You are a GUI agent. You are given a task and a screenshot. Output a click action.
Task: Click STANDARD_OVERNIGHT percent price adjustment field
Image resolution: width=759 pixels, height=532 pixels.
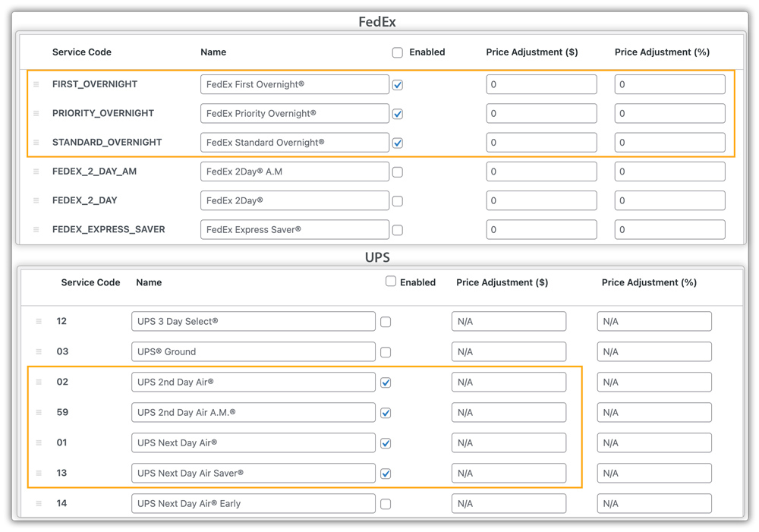click(670, 143)
